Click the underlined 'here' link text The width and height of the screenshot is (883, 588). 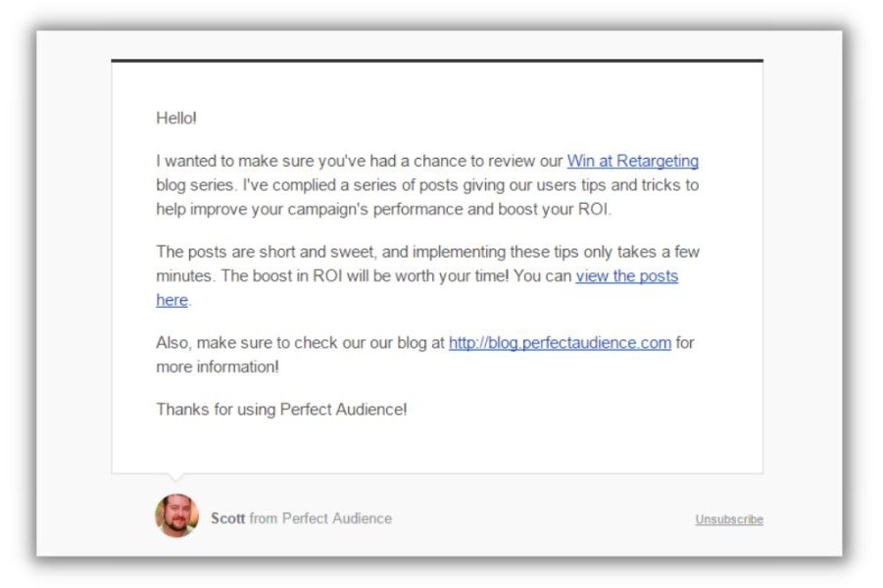172,300
